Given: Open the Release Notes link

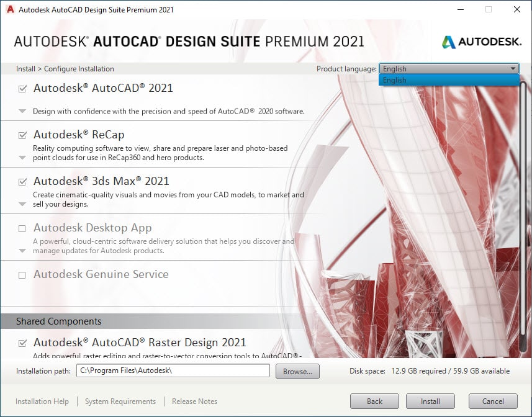Looking at the screenshot, I should (194, 401).
